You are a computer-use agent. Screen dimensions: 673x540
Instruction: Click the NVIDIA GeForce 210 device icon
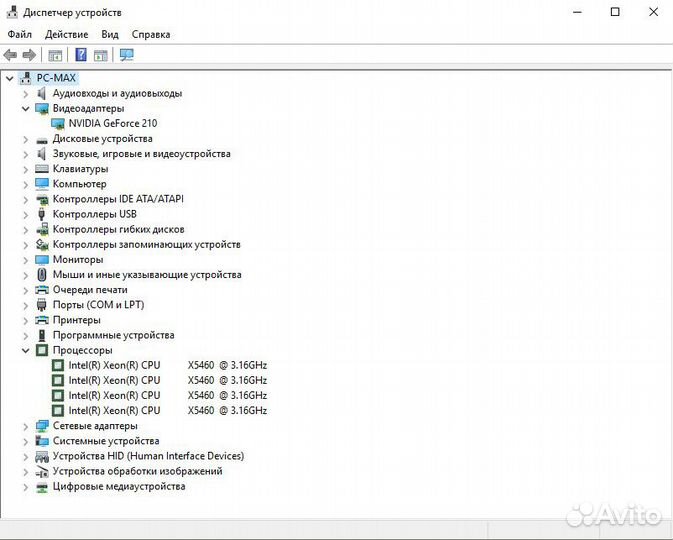[x=58, y=124]
